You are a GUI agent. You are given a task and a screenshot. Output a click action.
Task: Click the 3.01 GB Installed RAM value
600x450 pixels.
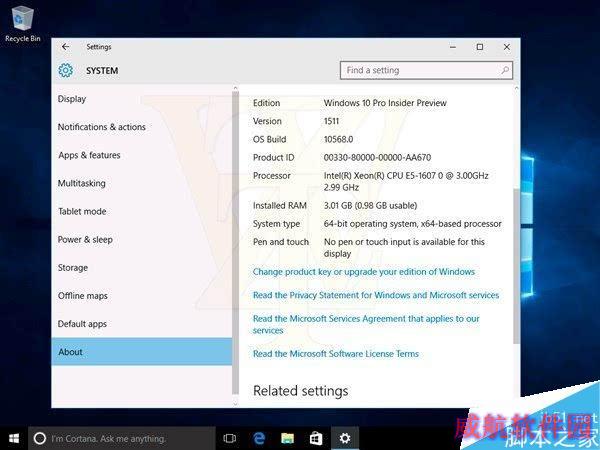pyautogui.click(x=370, y=205)
